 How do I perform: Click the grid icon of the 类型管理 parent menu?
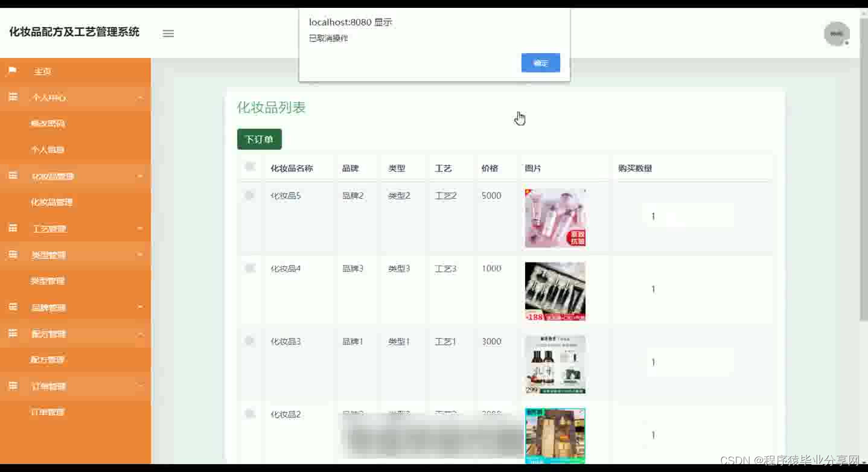[x=13, y=254]
